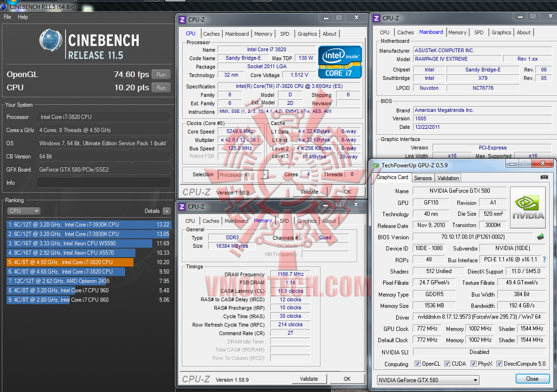Toggle the CUDA checkbox
Screen dimensions: 557x392
click(447, 364)
